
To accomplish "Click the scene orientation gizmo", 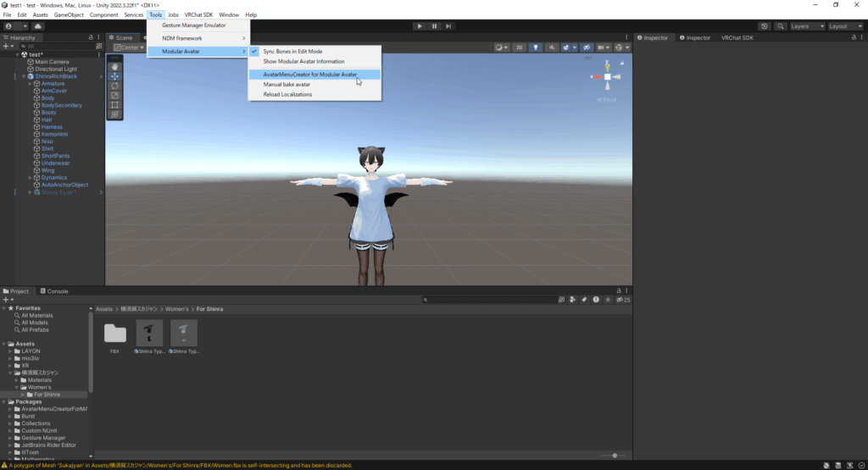I will coord(607,77).
